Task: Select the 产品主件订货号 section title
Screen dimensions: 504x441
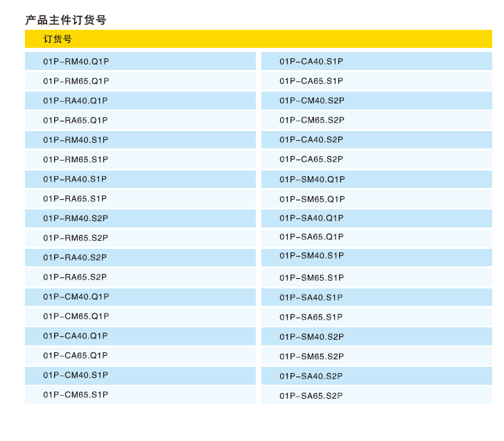Action: tap(66, 20)
